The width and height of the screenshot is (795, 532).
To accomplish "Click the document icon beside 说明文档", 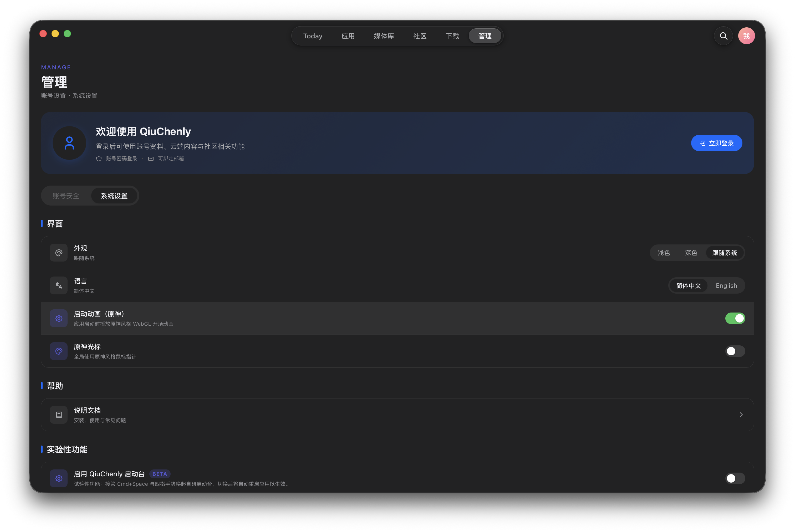I will pyautogui.click(x=59, y=415).
